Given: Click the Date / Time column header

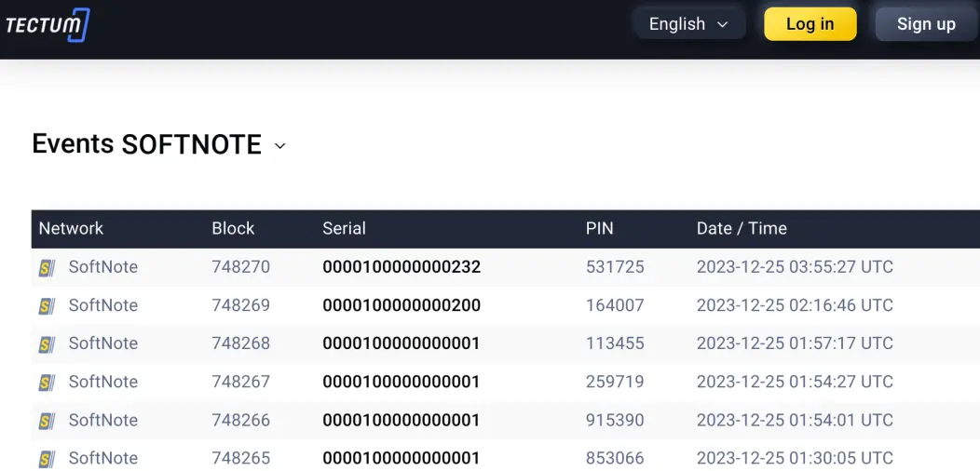Looking at the screenshot, I should click(742, 229).
